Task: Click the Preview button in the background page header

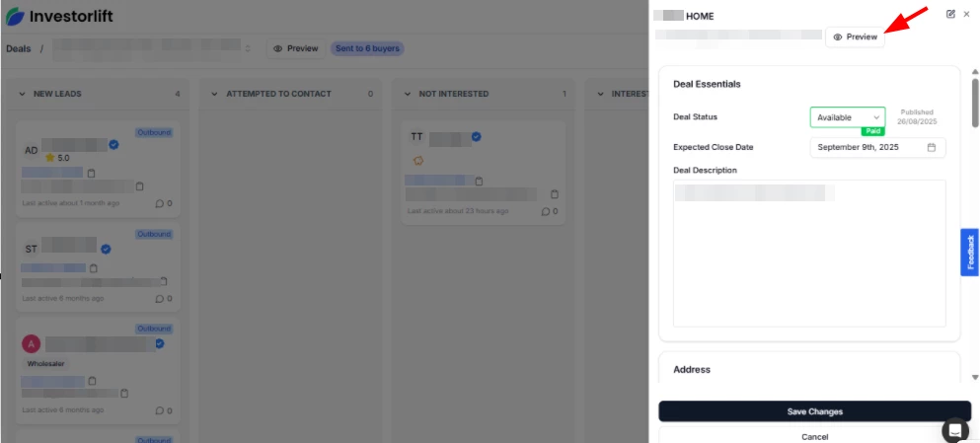Action: (296, 48)
